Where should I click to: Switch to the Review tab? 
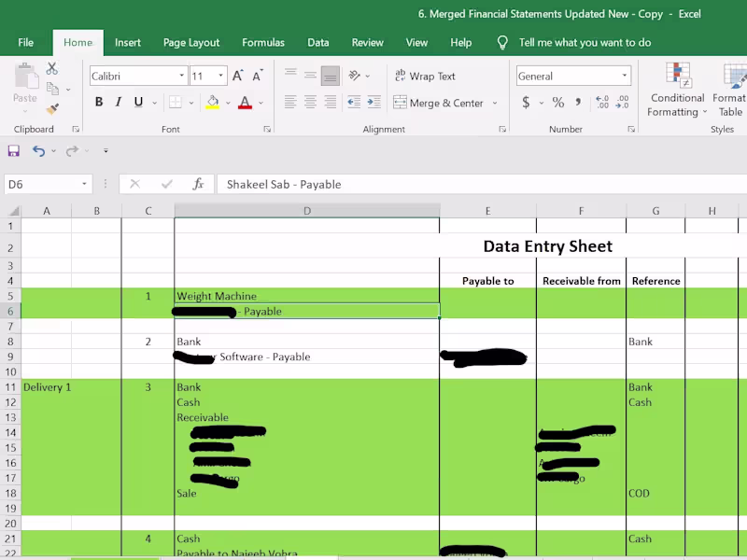(367, 42)
